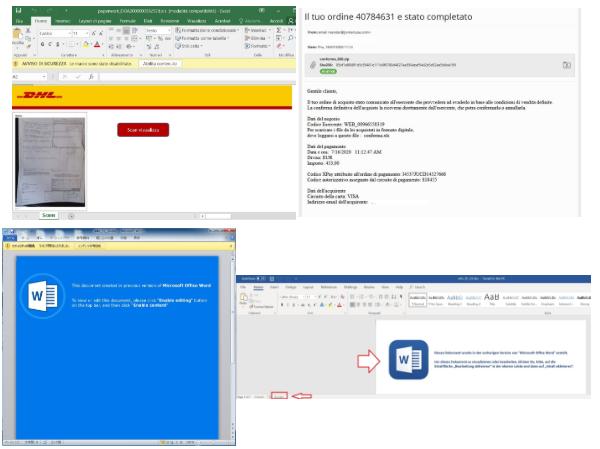
Task: Click the email subject Il tuo ordine 40784631
Action: (388, 17)
